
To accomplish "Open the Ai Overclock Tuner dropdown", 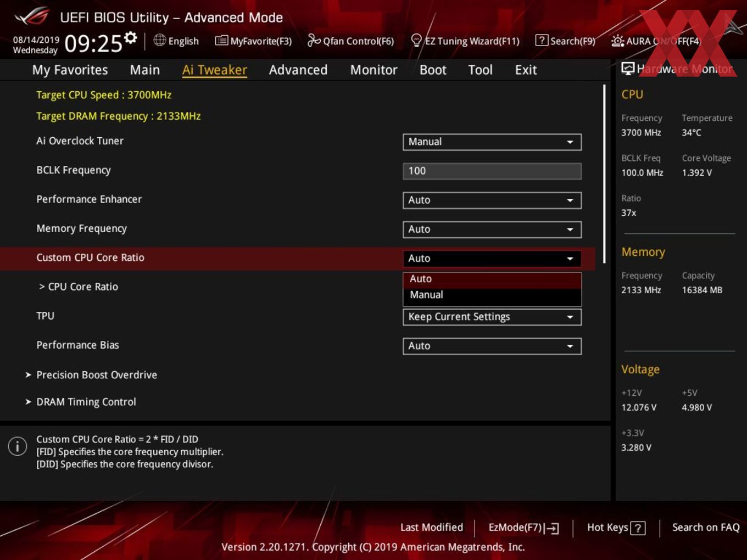I will [492, 142].
